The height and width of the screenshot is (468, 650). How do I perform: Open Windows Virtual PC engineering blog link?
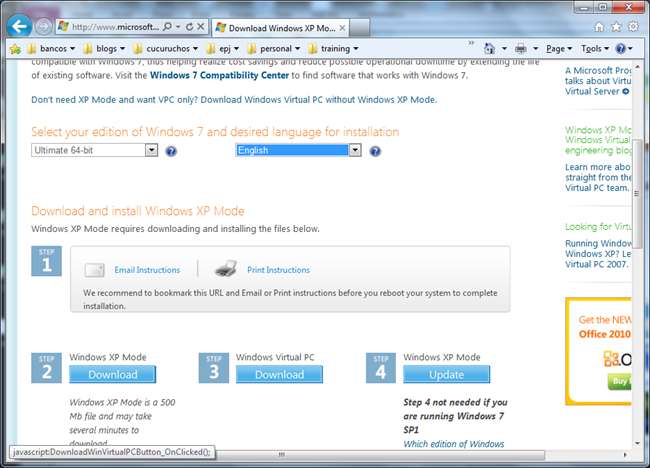(598, 140)
